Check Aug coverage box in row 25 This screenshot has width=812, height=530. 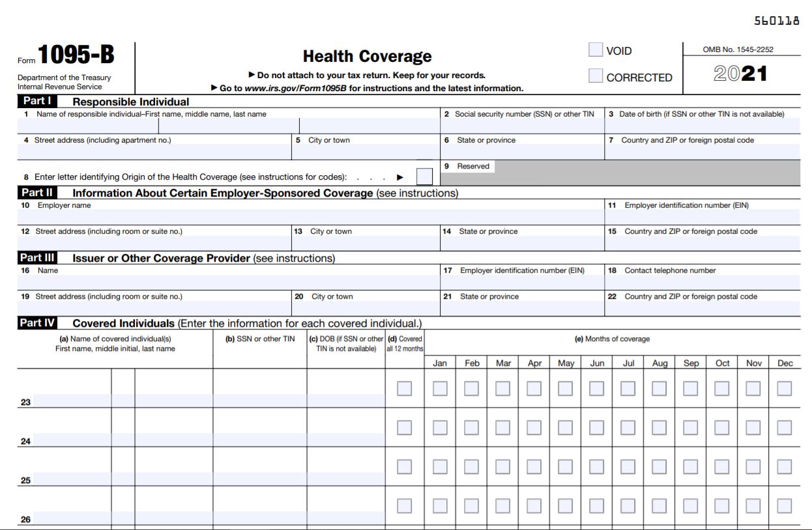[660, 467]
